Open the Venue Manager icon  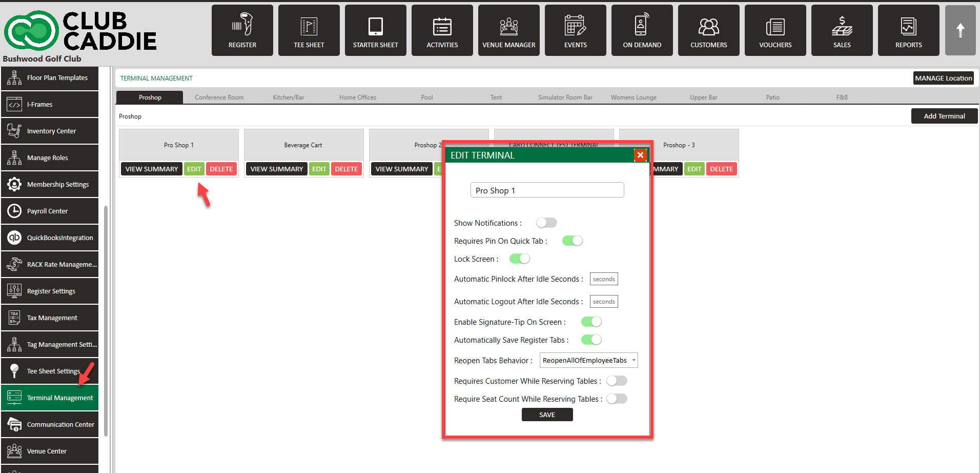click(x=508, y=26)
